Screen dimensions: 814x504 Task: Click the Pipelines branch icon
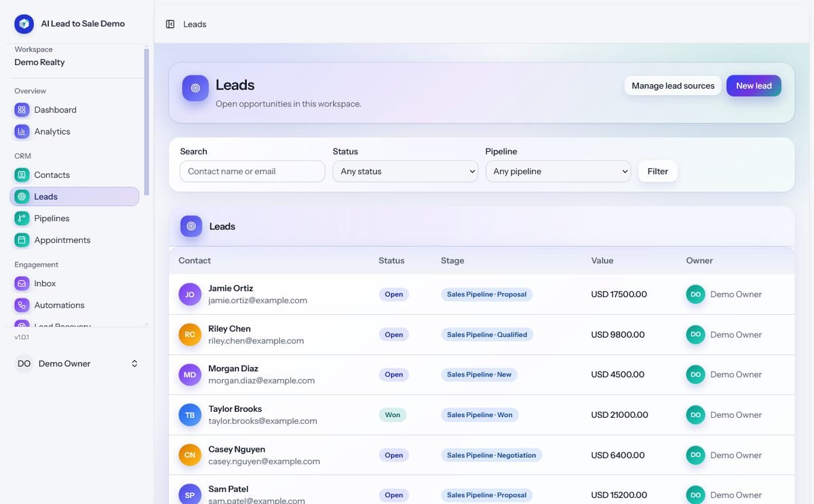pos(22,218)
